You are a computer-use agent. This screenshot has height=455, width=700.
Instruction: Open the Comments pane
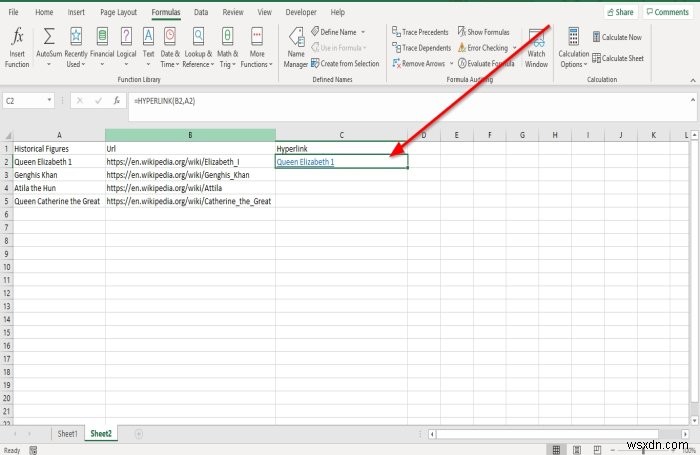[667, 12]
